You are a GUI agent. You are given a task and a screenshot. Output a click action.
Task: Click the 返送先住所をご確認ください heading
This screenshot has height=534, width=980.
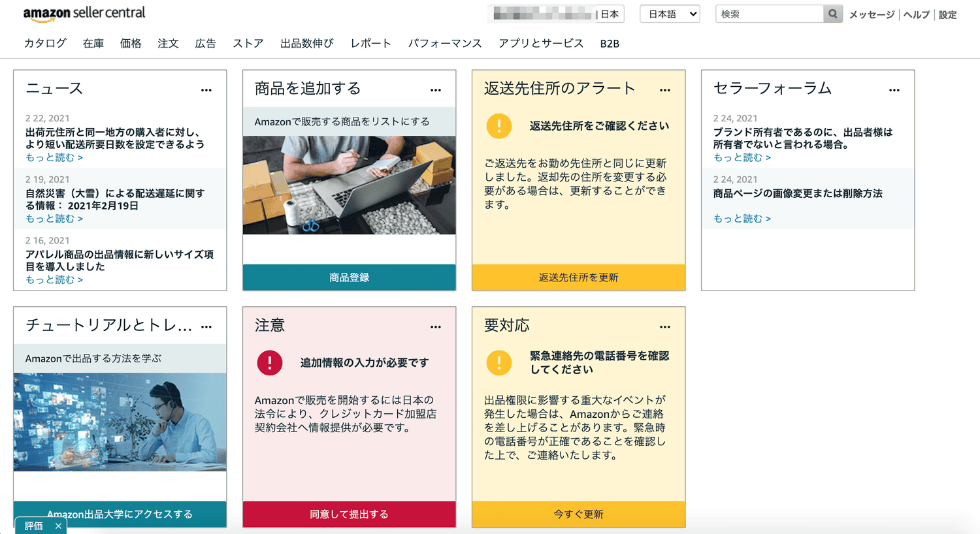599,126
